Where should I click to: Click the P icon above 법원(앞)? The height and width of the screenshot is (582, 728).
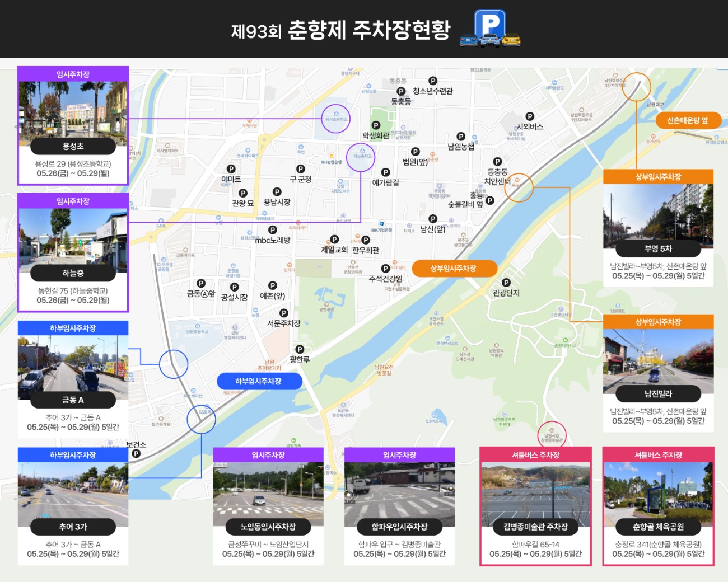click(x=416, y=152)
